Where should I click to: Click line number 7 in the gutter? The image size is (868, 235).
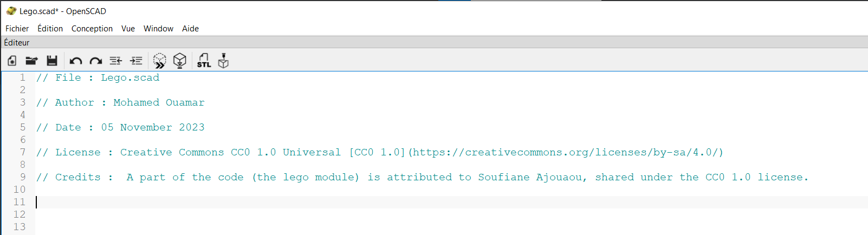23,152
